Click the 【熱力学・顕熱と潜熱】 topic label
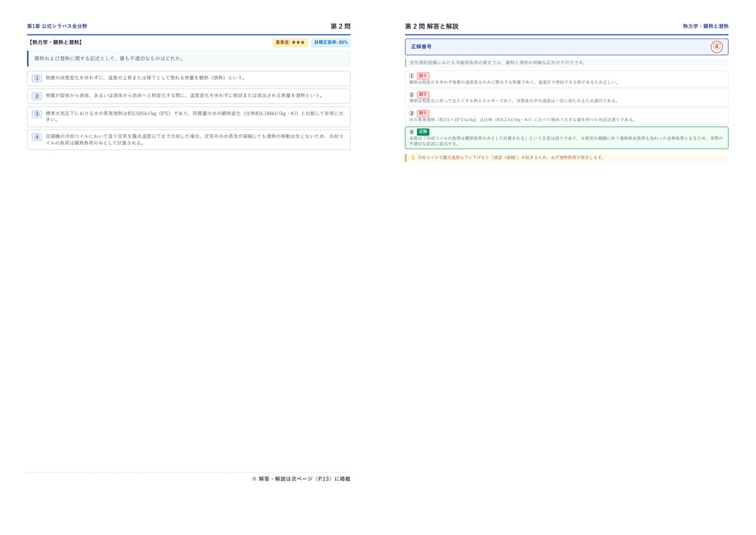Screen dimensions: 756x535 pyautogui.click(x=55, y=42)
